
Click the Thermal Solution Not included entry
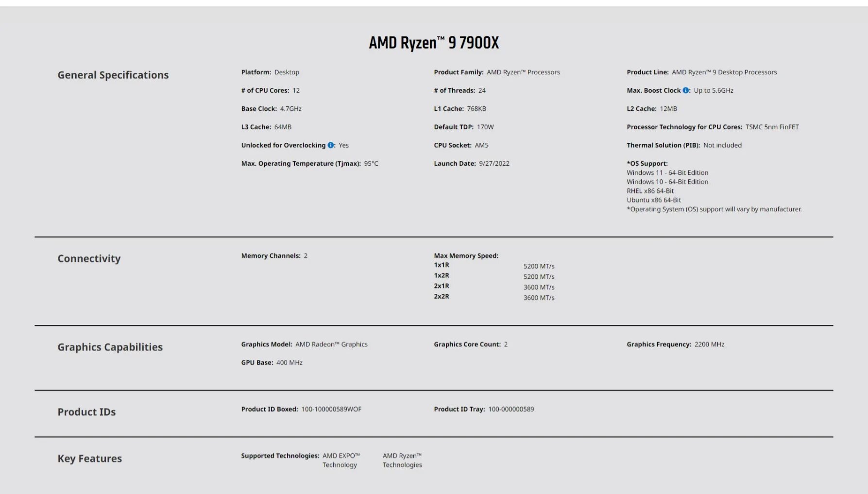point(684,145)
